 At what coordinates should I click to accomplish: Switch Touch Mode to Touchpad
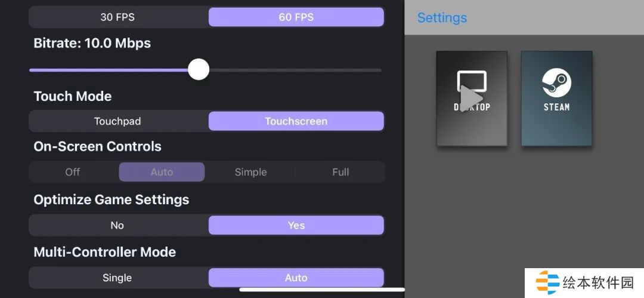click(117, 121)
